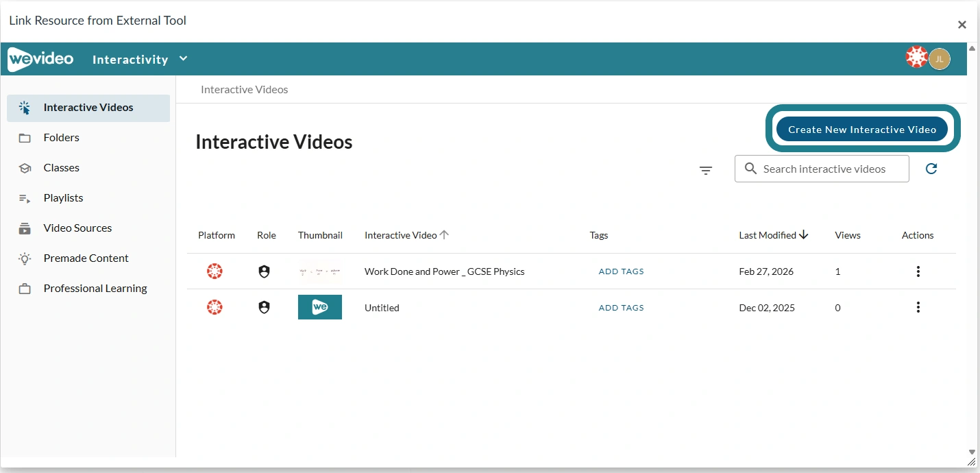The width and height of the screenshot is (980, 473).
Task: Sort by the Interactive Video column
Action: [406, 235]
